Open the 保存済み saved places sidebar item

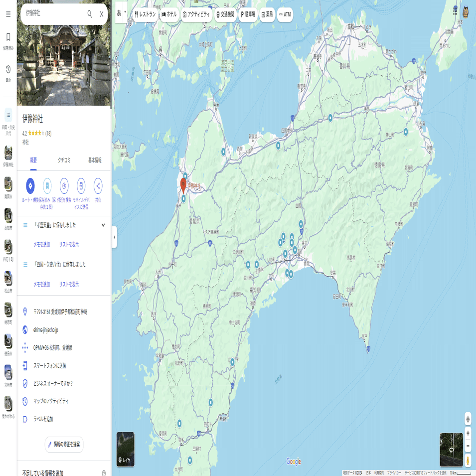[x=8, y=41]
